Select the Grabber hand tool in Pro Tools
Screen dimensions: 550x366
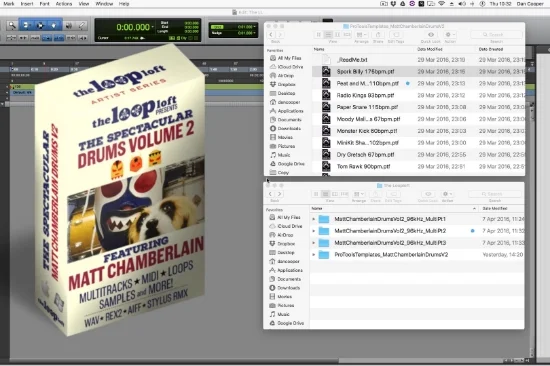pyautogui.click(x=54, y=25)
